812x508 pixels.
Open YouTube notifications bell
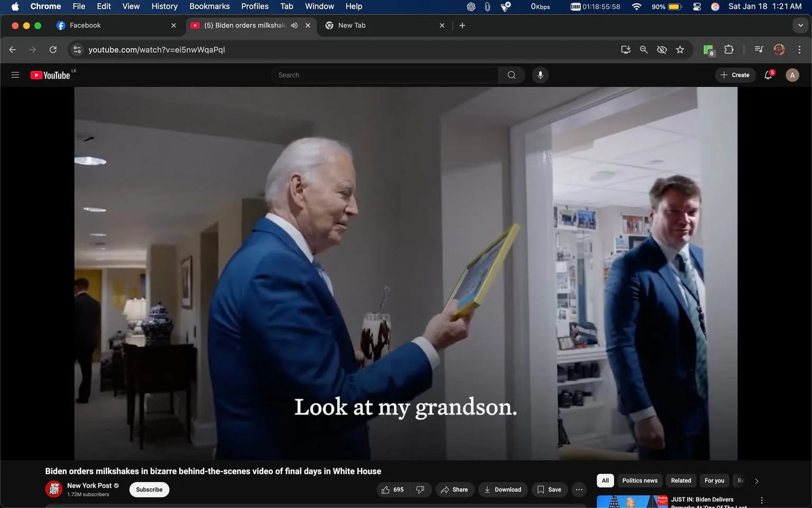pos(768,75)
